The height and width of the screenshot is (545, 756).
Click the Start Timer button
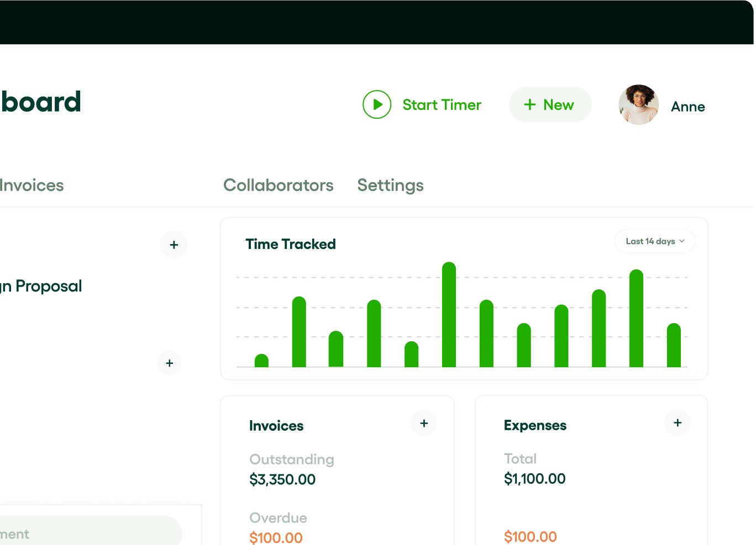422,104
